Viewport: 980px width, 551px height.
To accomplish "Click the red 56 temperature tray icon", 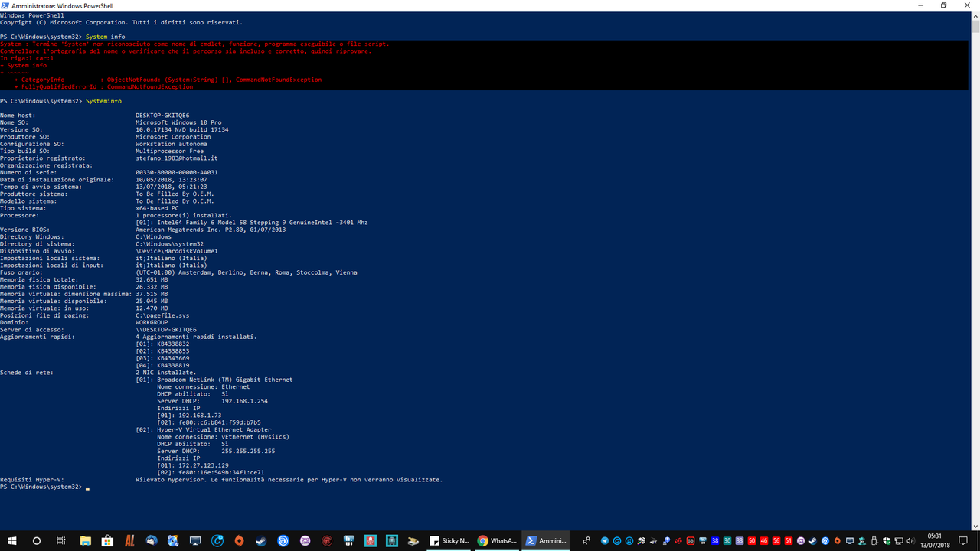I will point(776,540).
